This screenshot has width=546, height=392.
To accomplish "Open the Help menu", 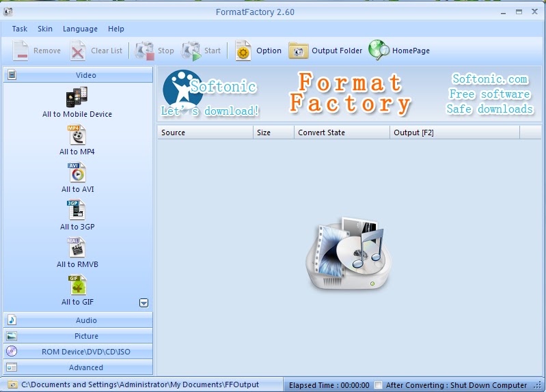I will [116, 29].
